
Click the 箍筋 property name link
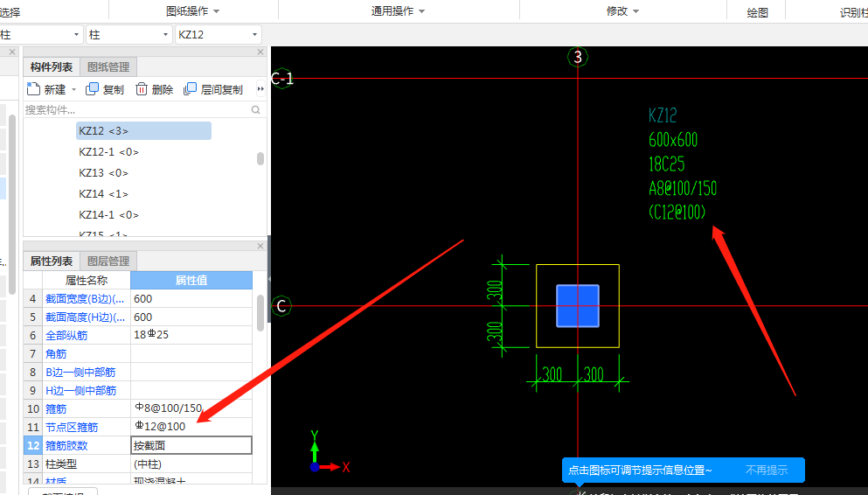pyautogui.click(x=56, y=408)
